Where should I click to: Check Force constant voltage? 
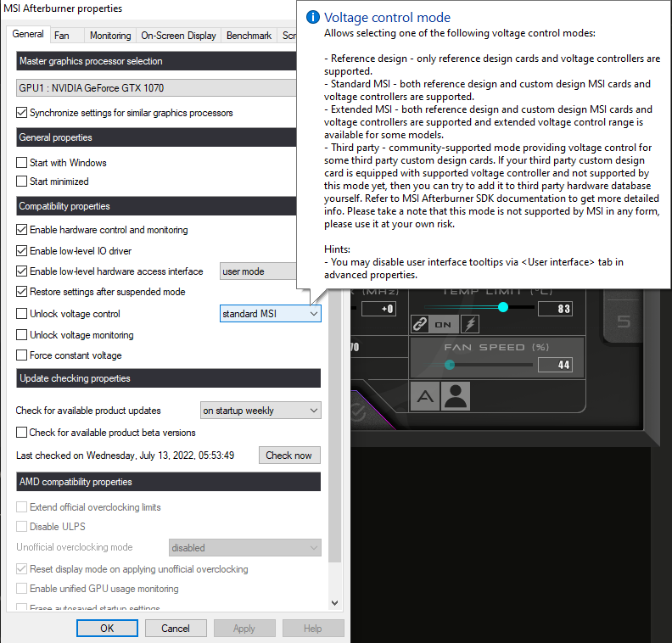(x=21, y=355)
